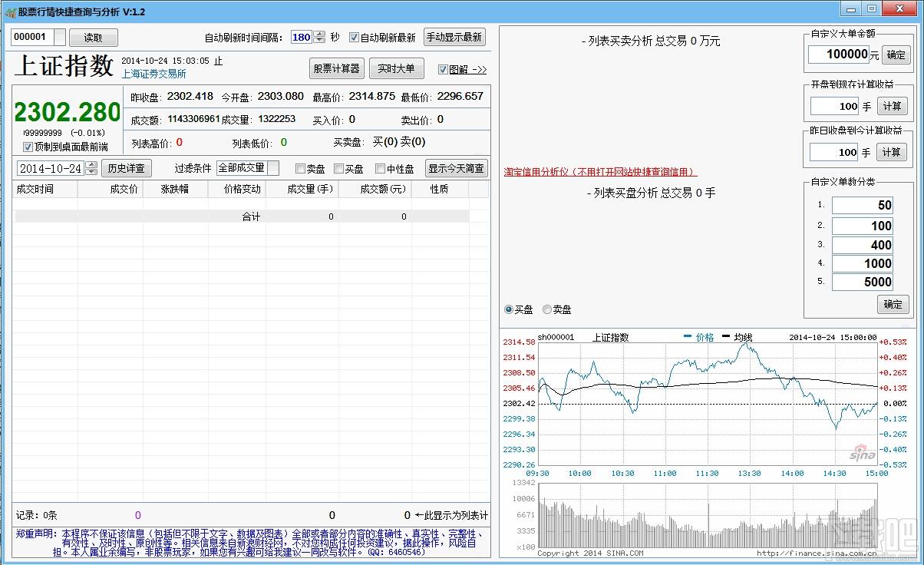This screenshot has height=565, width=924.
Task: Check the 买盘 filter checkbox
Action: coord(338,169)
